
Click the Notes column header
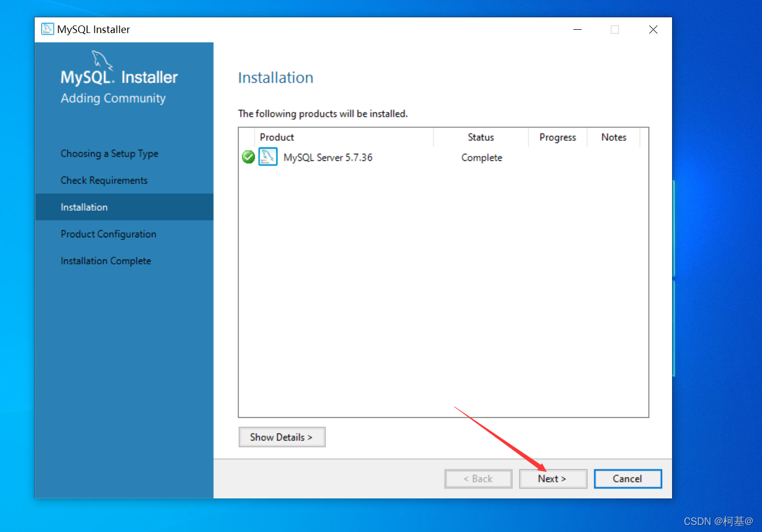click(614, 138)
